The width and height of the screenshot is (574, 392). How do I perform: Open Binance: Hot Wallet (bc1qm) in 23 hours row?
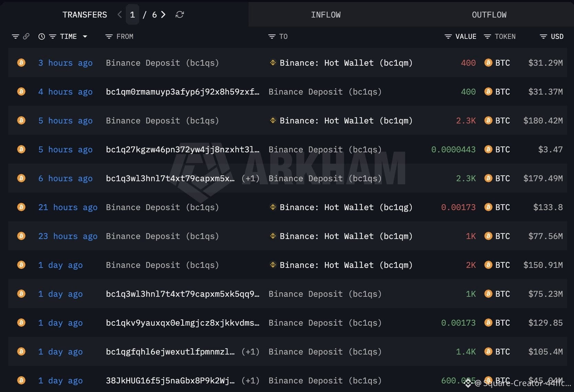click(346, 236)
